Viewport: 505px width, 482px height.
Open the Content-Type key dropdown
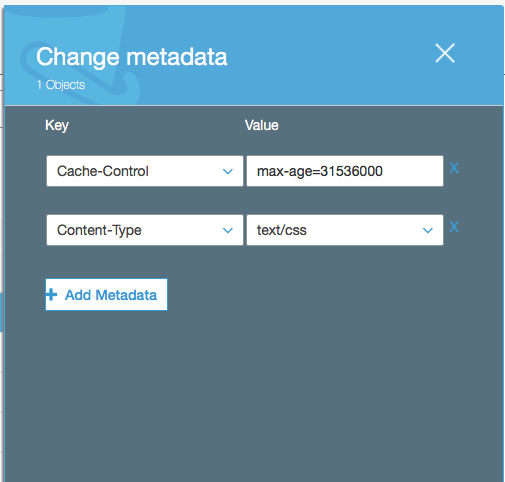(145, 230)
